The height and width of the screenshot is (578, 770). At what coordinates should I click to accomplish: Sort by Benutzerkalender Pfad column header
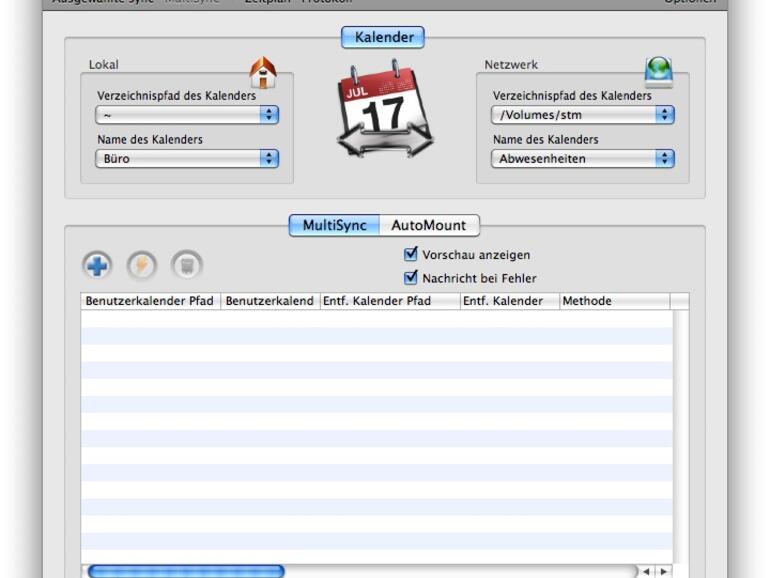click(x=151, y=301)
